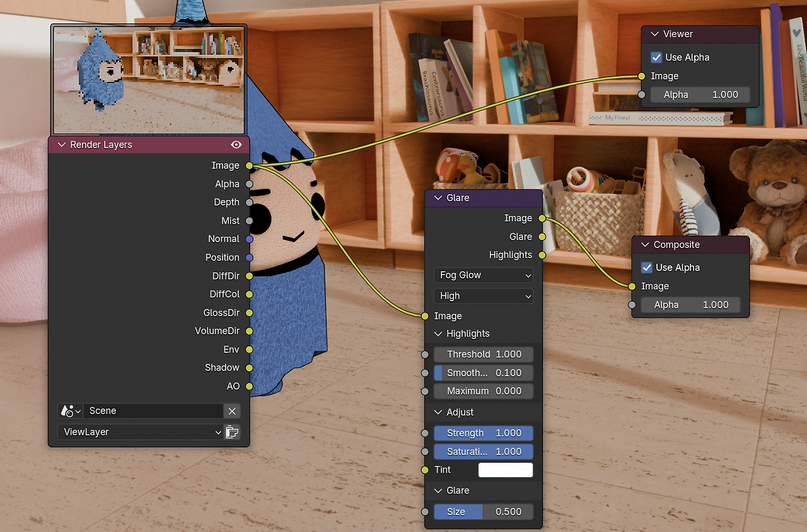Open the Fog Glow glare type dropdown
The width and height of the screenshot is (807, 532).
point(484,275)
